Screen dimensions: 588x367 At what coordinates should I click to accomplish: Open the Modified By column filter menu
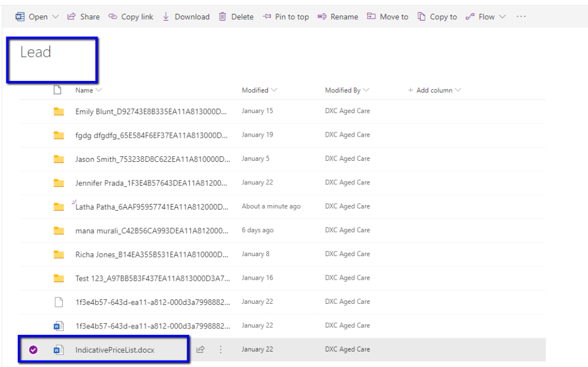coord(366,90)
